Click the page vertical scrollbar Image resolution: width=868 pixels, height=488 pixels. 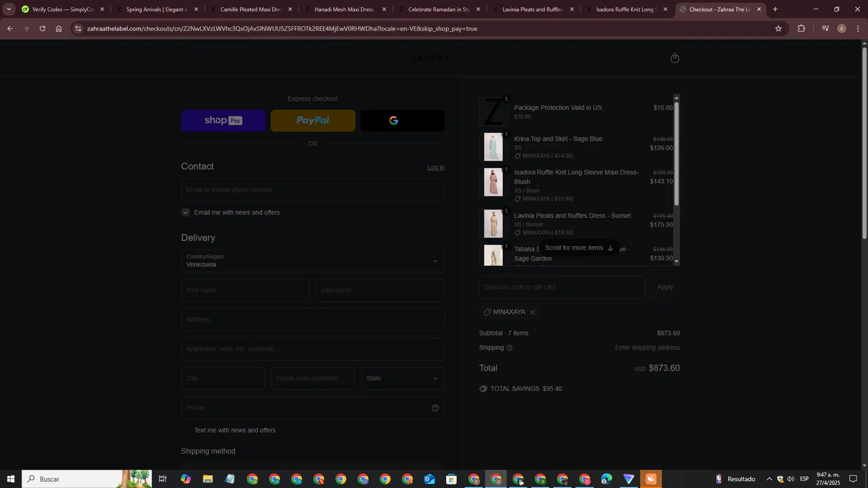click(865, 143)
